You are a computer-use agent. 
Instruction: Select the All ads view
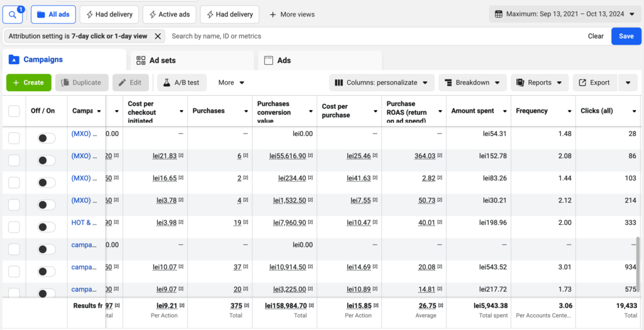[x=53, y=15]
